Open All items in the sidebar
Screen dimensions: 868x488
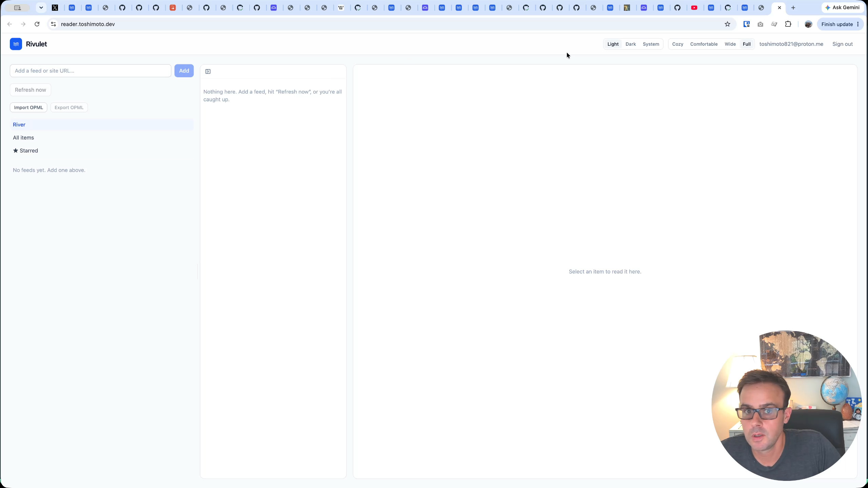pyautogui.click(x=102, y=138)
